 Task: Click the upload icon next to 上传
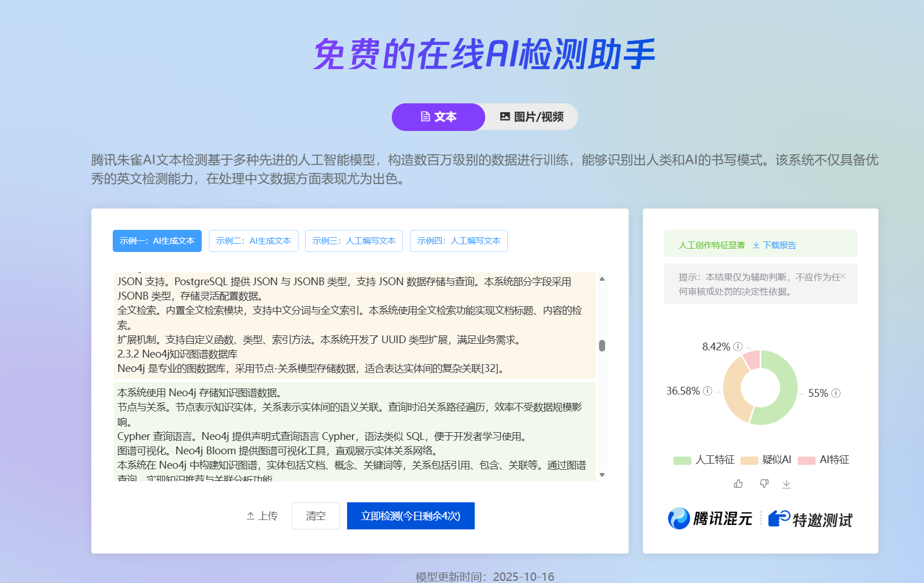(251, 516)
